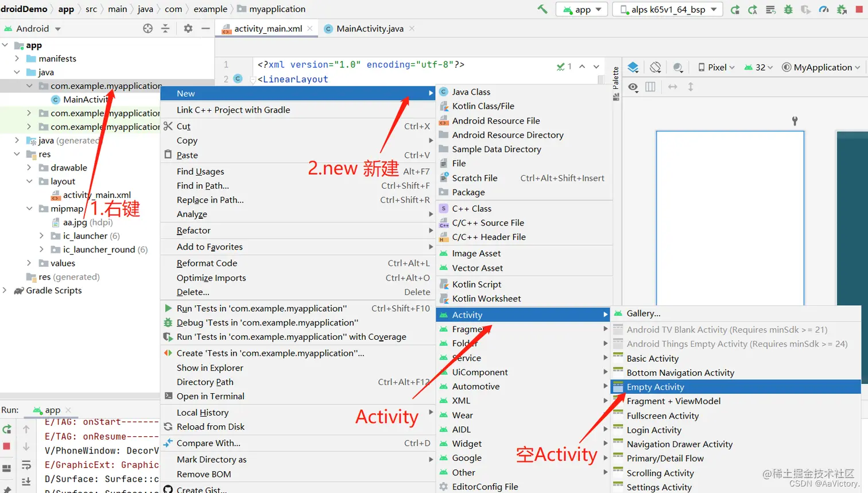This screenshot has width=868, height=493.
Task: Select Empty Activity
Action: coord(735,387)
